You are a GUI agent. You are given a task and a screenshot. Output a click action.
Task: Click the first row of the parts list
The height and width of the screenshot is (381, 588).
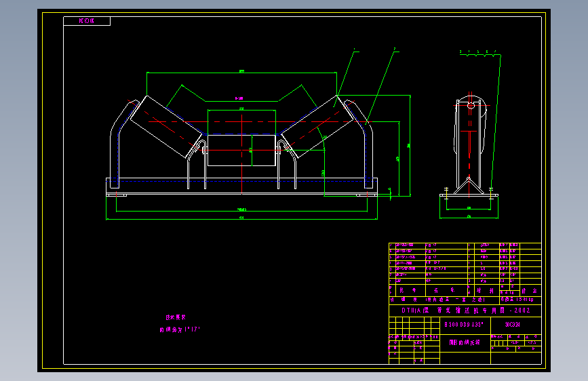click(465, 245)
